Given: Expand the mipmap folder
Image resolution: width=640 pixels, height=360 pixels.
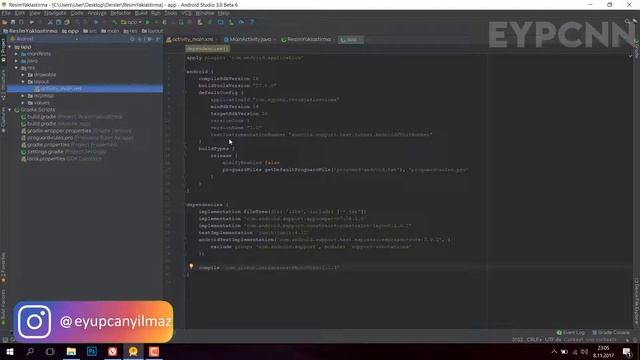Looking at the screenshot, I should click(x=23, y=96).
